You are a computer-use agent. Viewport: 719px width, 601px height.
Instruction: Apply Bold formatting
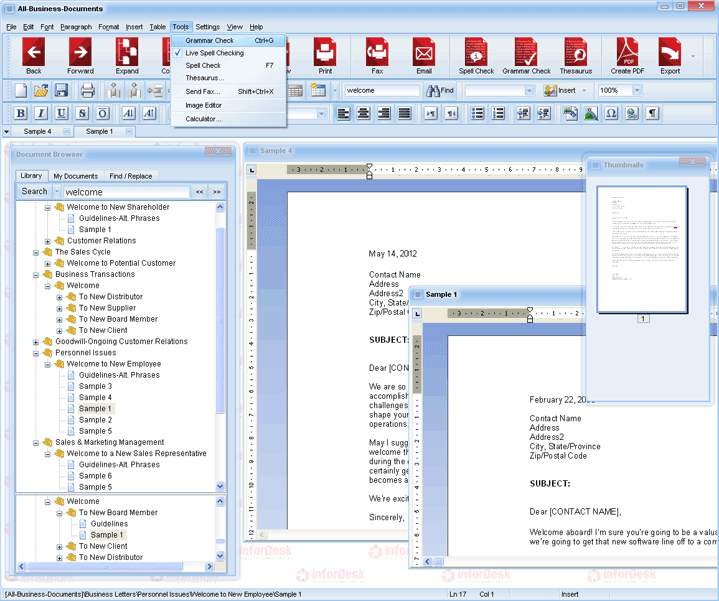(x=21, y=113)
